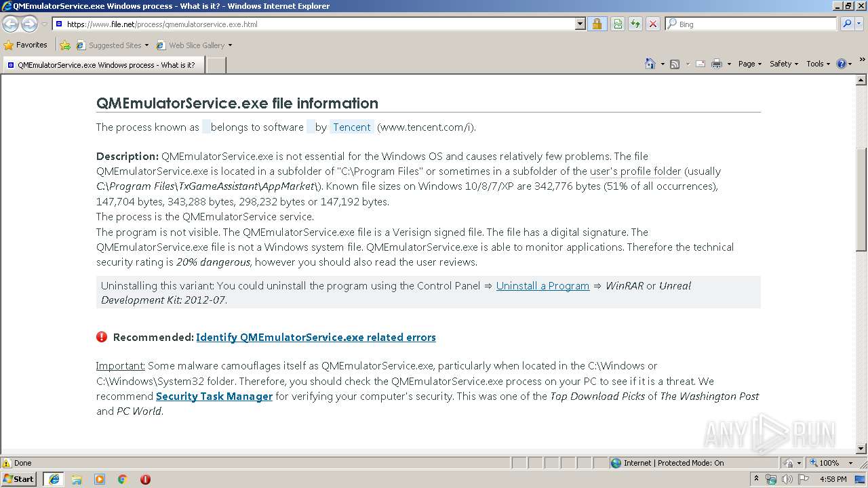Screen dimensions: 868x488
Task: Click the Forward navigation arrow
Action: click(x=29, y=24)
